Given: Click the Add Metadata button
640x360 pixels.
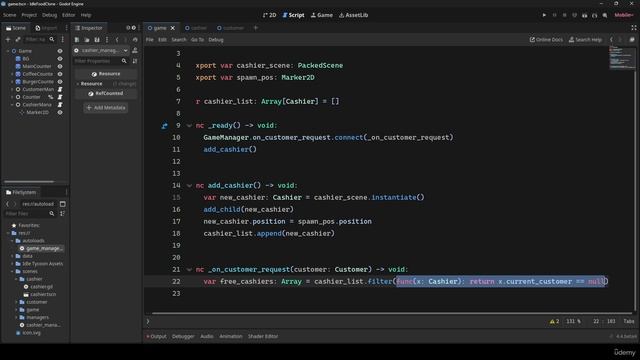Looking at the screenshot, I should (106, 108).
